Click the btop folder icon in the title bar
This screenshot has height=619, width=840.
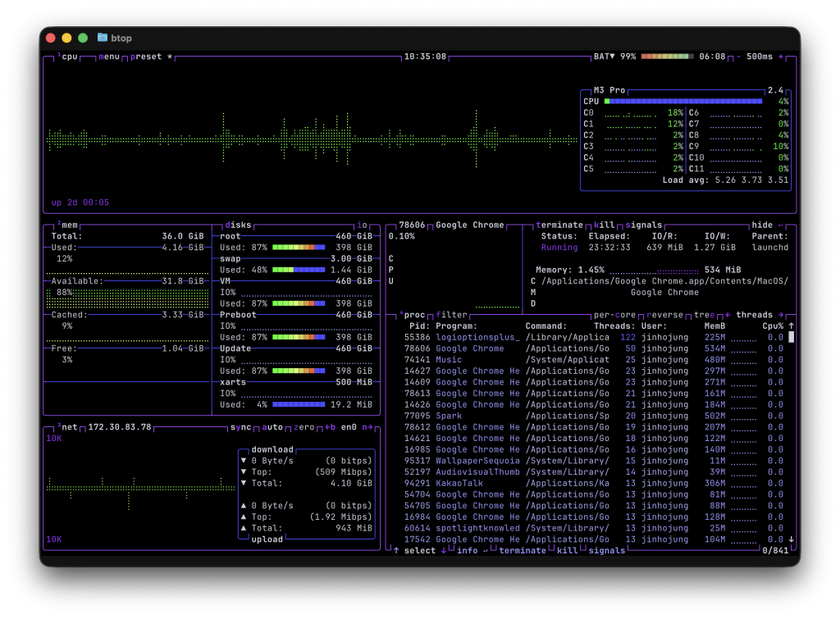[103, 38]
